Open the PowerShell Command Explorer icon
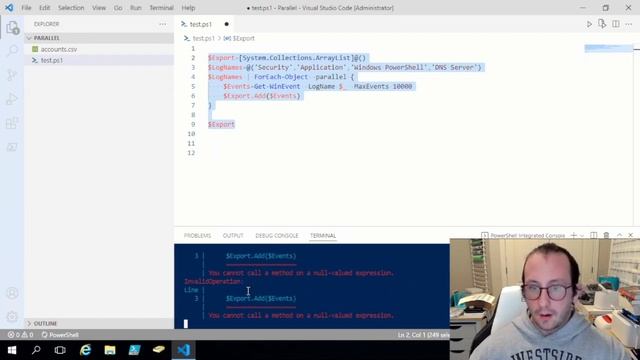This screenshot has height=360, width=640. [x=12, y=147]
